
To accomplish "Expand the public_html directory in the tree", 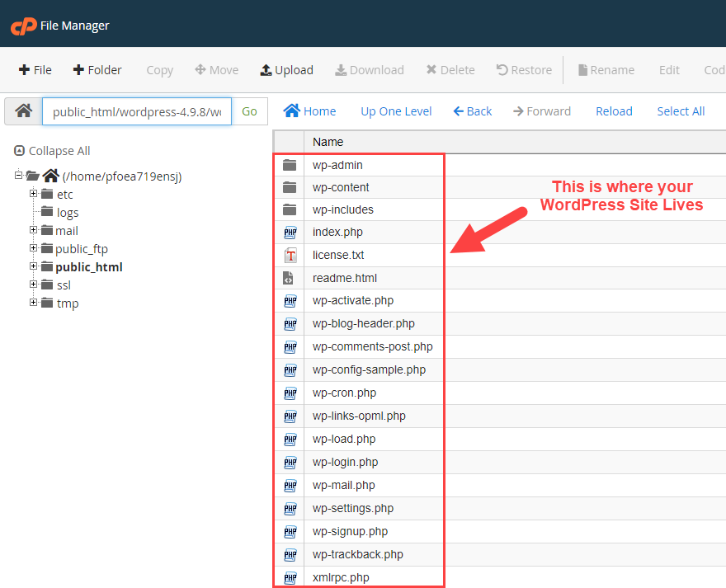I will click(31, 266).
